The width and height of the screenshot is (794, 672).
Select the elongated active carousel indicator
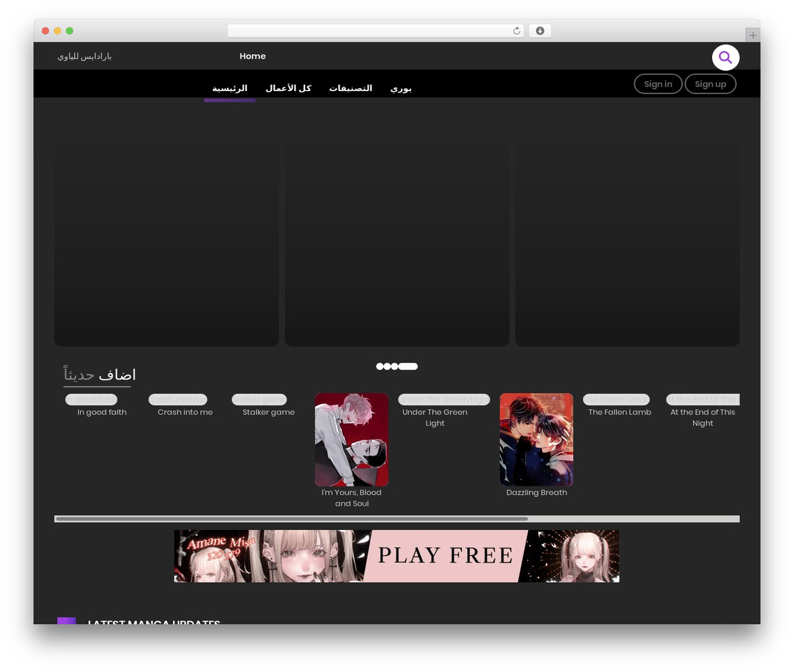tap(408, 366)
